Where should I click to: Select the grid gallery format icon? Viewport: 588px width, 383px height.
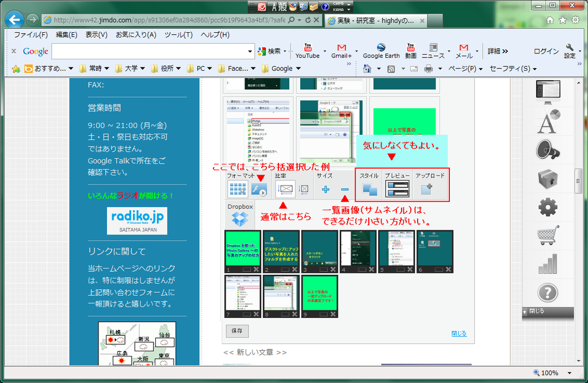coord(238,189)
